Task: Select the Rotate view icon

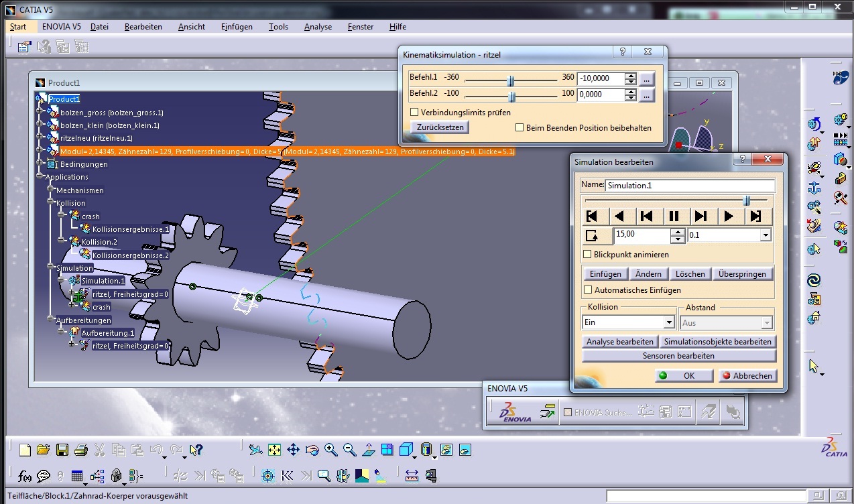Action: pos(312,450)
